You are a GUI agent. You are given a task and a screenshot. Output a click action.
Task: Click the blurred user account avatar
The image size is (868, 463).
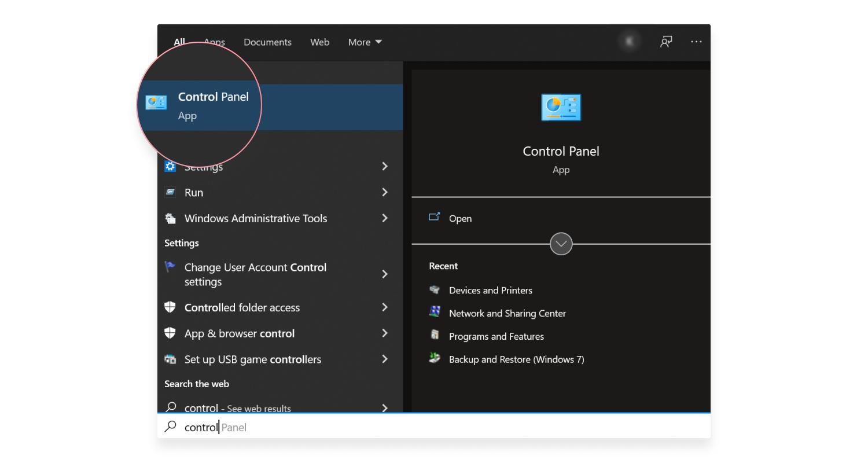[629, 42]
